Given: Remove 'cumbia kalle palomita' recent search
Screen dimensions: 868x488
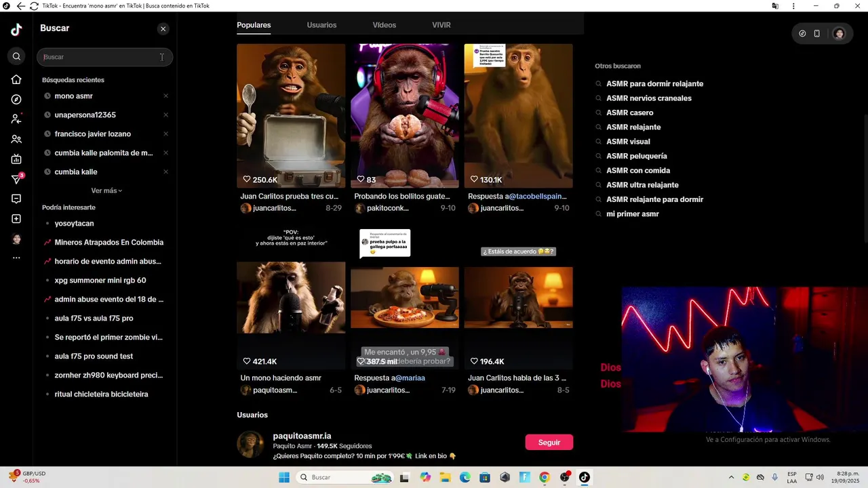Looking at the screenshot, I should point(165,152).
